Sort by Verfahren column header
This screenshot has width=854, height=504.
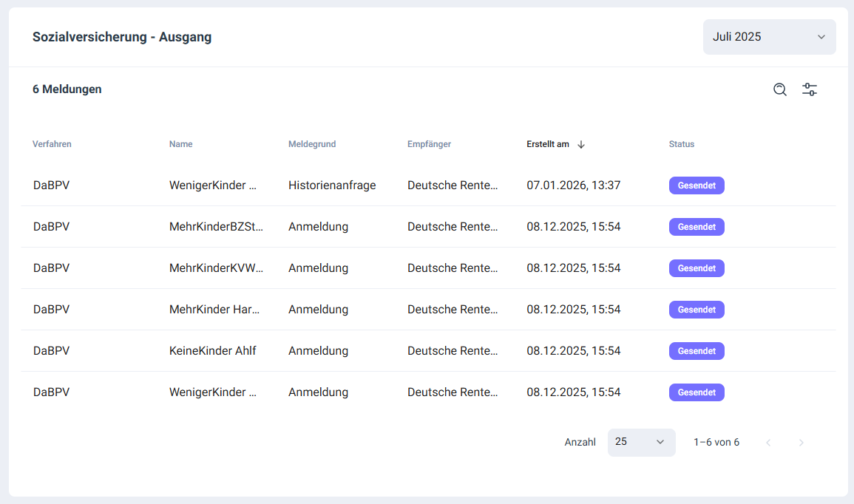coord(52,144)
